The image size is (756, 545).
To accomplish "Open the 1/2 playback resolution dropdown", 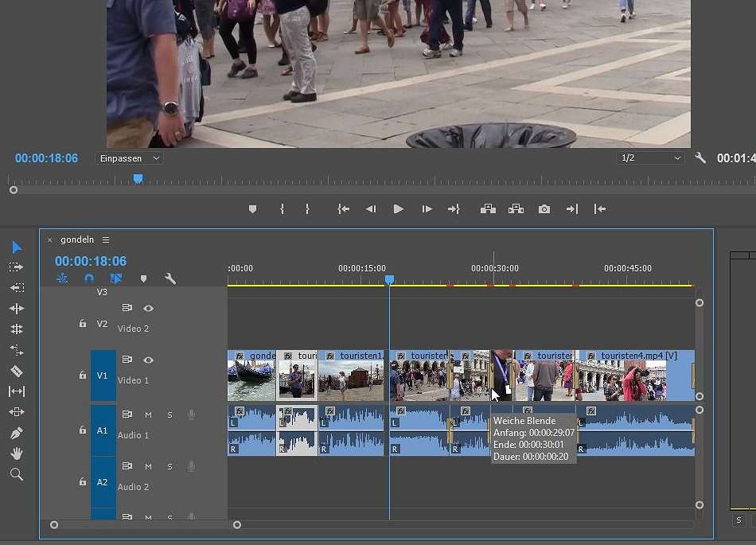I will click(x=649, y=158).
